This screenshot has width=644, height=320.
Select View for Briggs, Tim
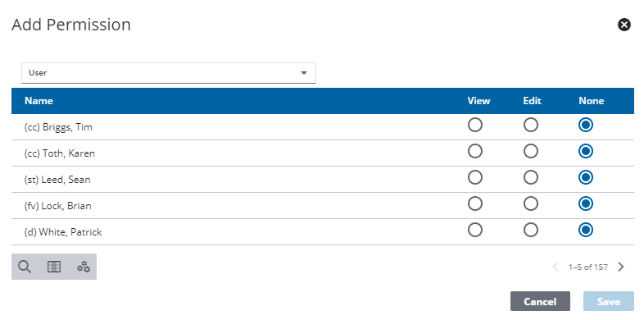(475, 125)
